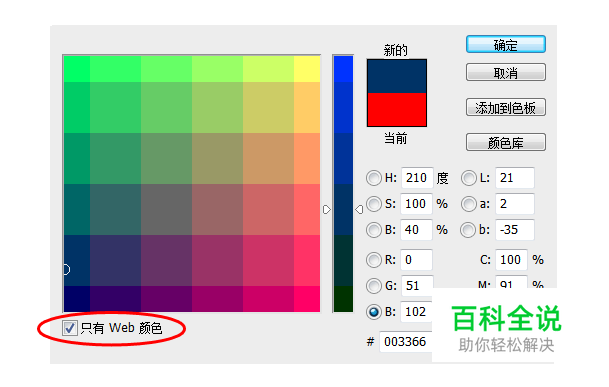Click the brightness field showing 40
The width and height of the screenshot is (609, 387).
[x=417, y=230]
